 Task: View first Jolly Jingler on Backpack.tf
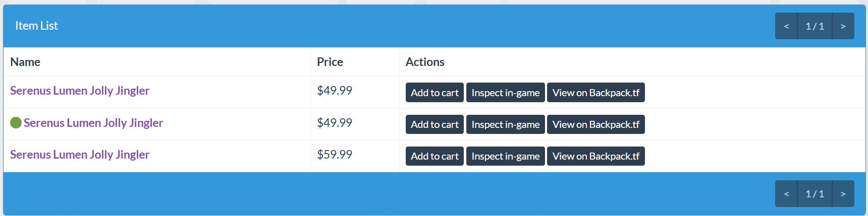596,93
